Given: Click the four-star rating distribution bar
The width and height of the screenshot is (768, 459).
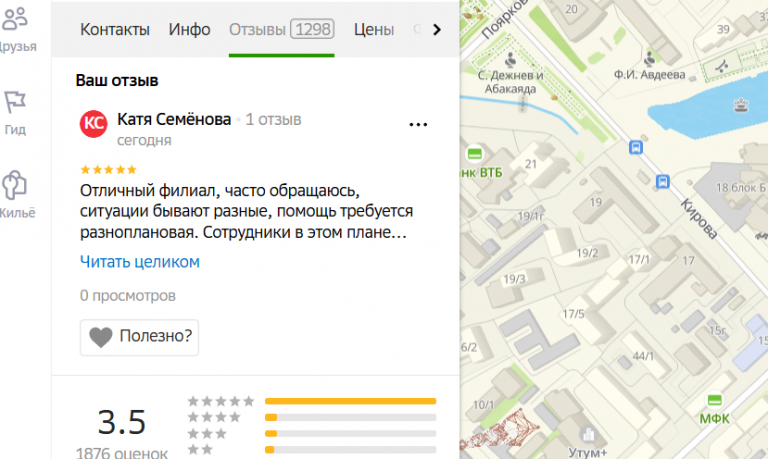Looking at the screenshot, I should (x=350, y=417).
